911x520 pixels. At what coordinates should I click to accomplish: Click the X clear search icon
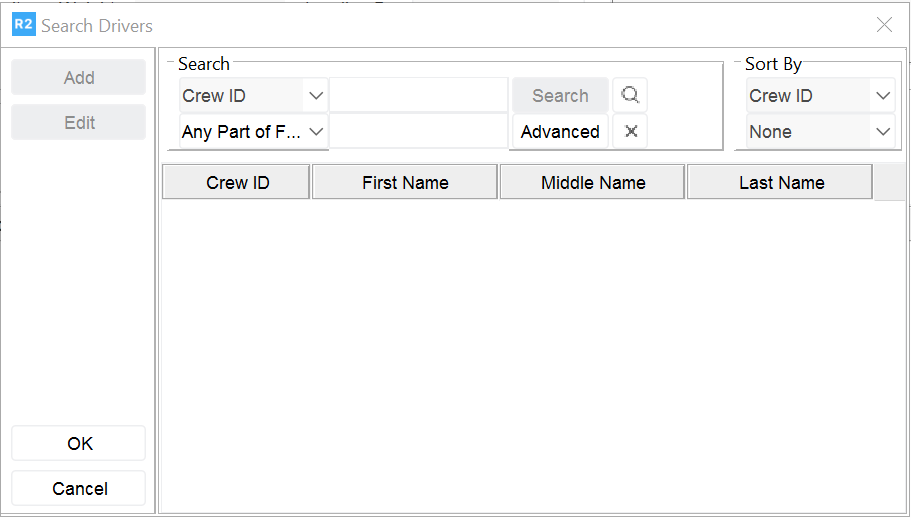pyautogui.click(x=630, y=132)
